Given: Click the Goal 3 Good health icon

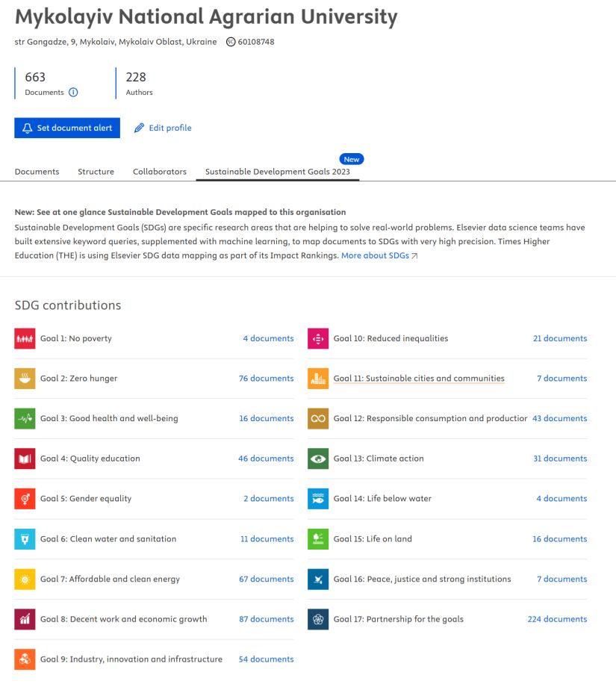Looking at the screenshot, I should 25,418.
